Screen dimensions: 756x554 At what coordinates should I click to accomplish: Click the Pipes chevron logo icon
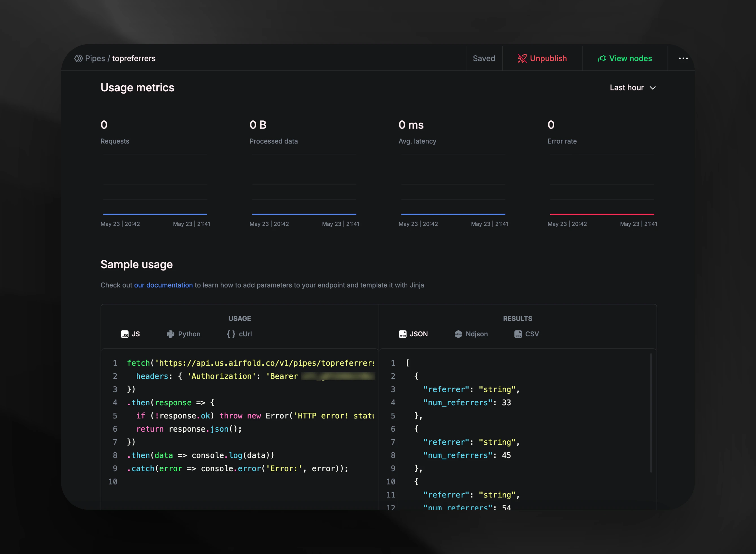(79, 58)
